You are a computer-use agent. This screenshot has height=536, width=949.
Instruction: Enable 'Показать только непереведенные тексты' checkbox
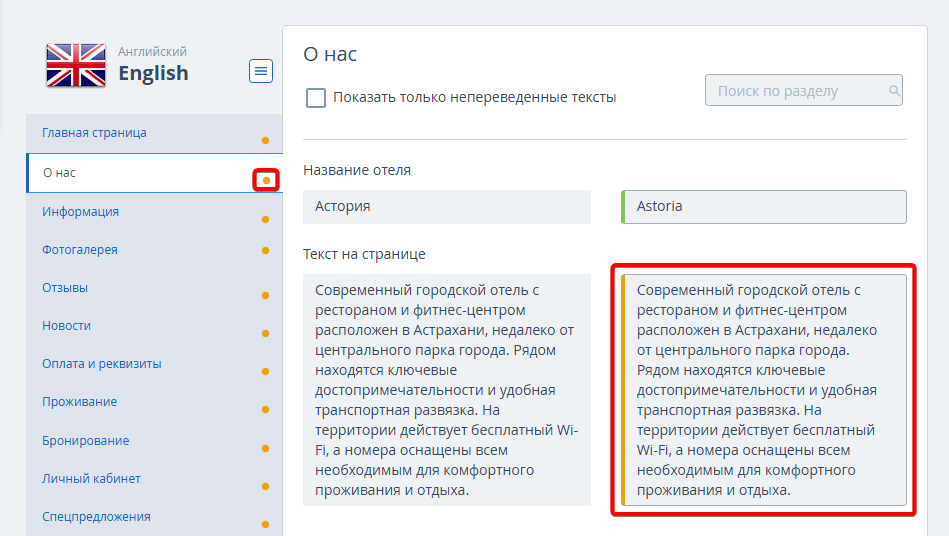point(315,97)
